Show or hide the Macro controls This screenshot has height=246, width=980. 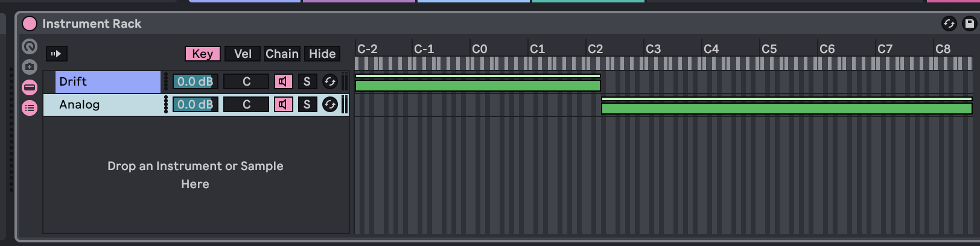tap(30, 46)
